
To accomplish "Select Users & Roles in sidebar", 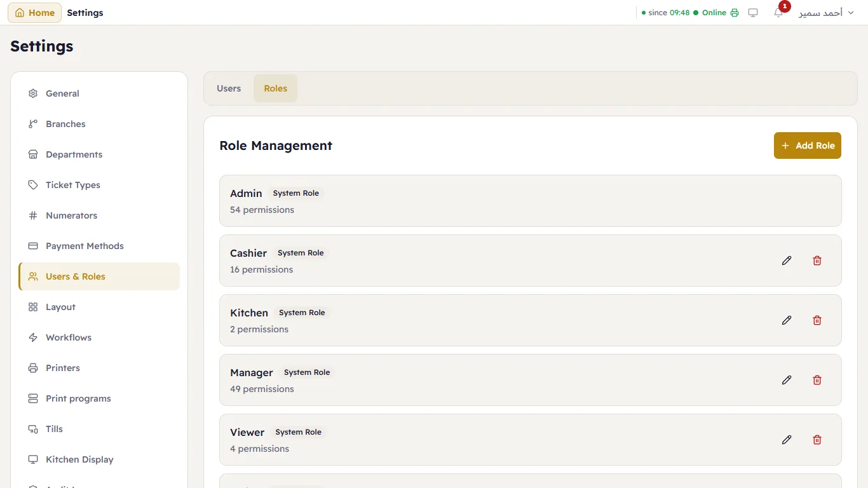I will tap(99, 276).
